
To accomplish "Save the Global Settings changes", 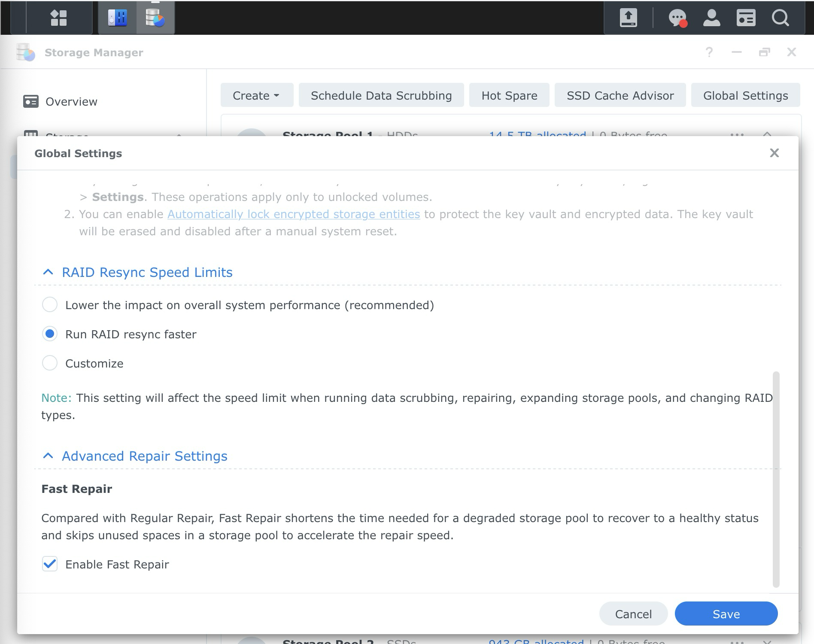I will pyautogui.click(x=726, y=614).
